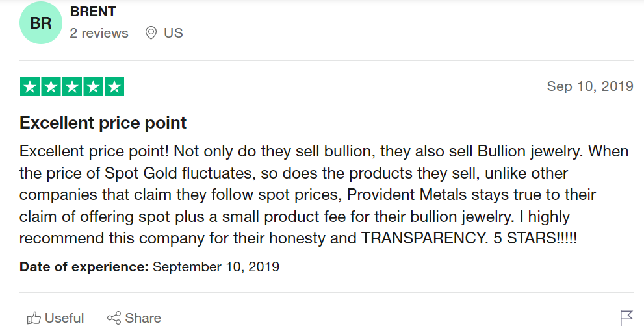The height and width of the screenshot is (335, 644).
Task: Click the Share text label
Action: coord(143,318)
